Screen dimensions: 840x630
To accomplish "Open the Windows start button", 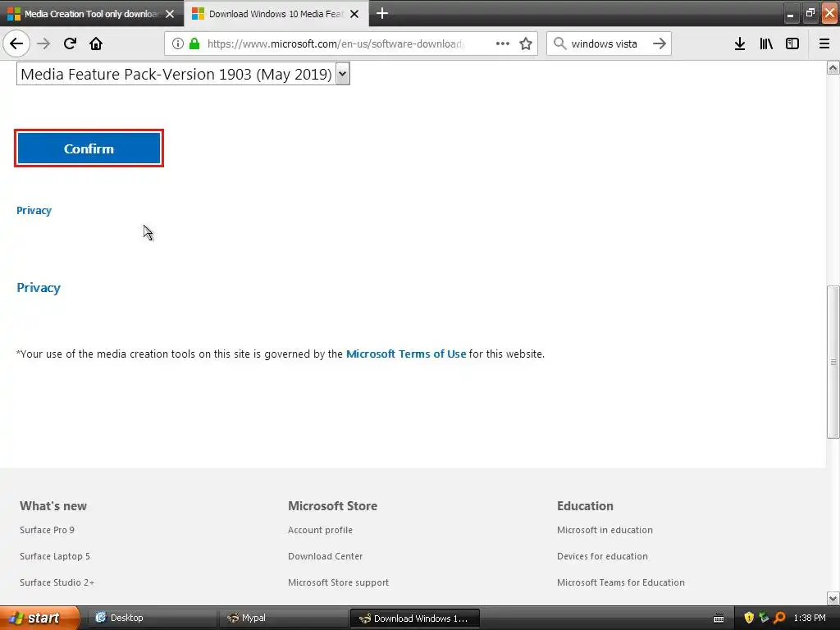I will point(39,618).
